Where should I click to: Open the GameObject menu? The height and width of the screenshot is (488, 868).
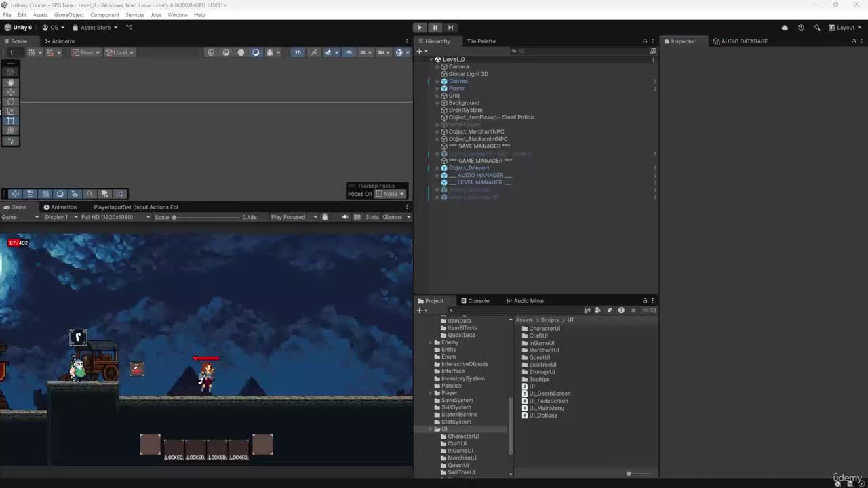click(x=69, y=15)
